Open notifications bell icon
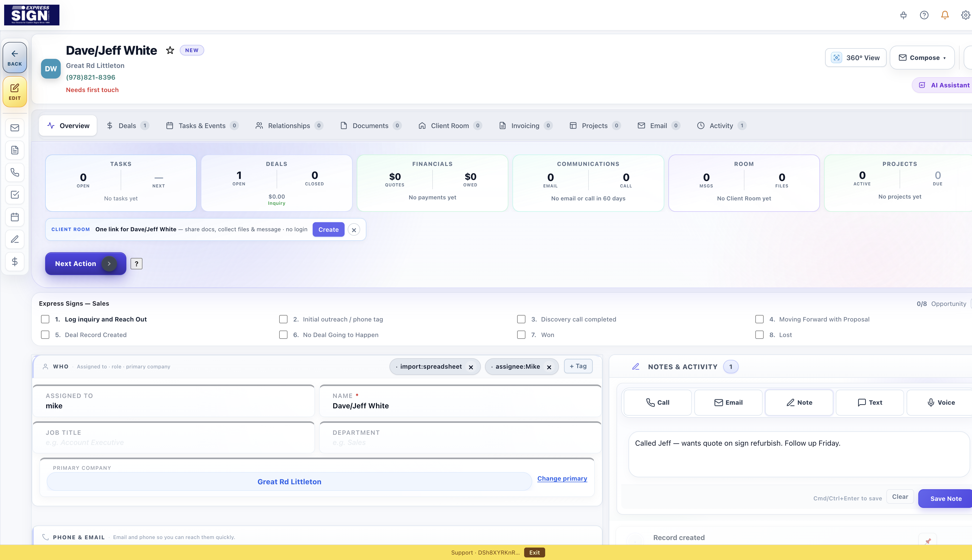Screen dimensions: 972x560 coord(945,15)
